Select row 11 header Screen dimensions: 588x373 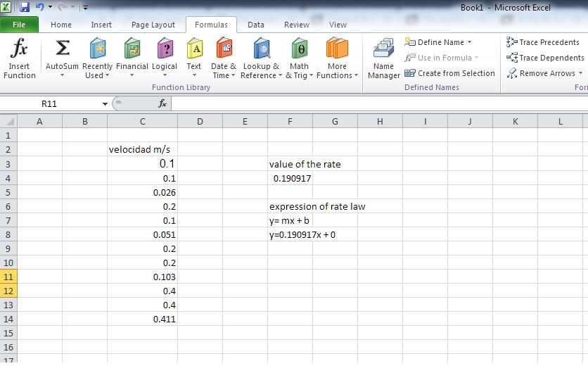click(8, 277)
